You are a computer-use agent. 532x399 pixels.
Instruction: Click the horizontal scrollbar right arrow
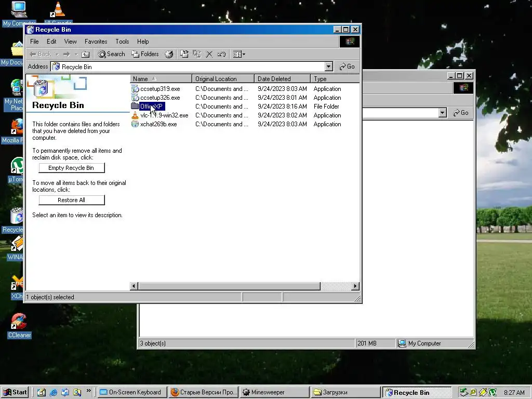tap(355, 286)
